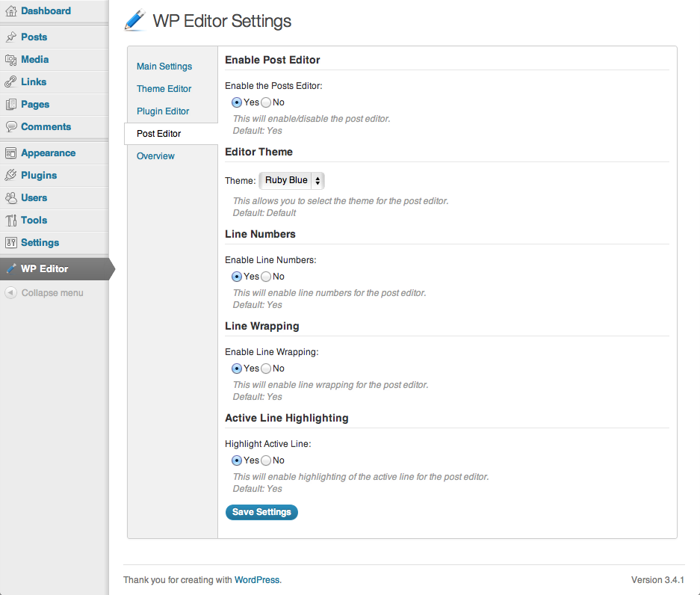This screenshot has width=700, height=595.
Task: Select the Pages icon in sidebar
Action: pos(12,104)
